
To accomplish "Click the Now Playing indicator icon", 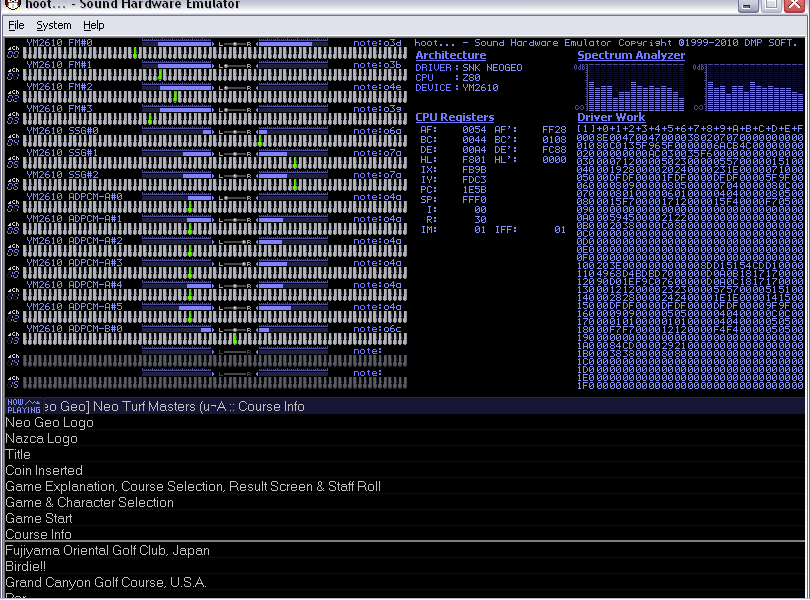I will pyautogui.click(x=24, y=406).
